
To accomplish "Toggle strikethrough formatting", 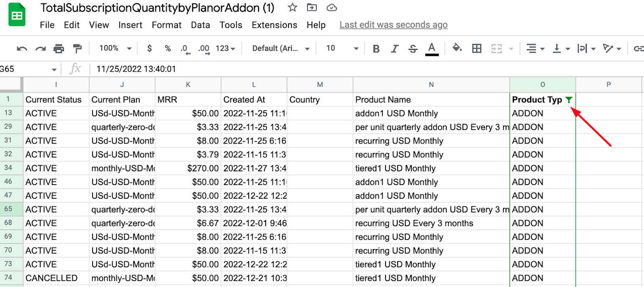I will (413, 49).
